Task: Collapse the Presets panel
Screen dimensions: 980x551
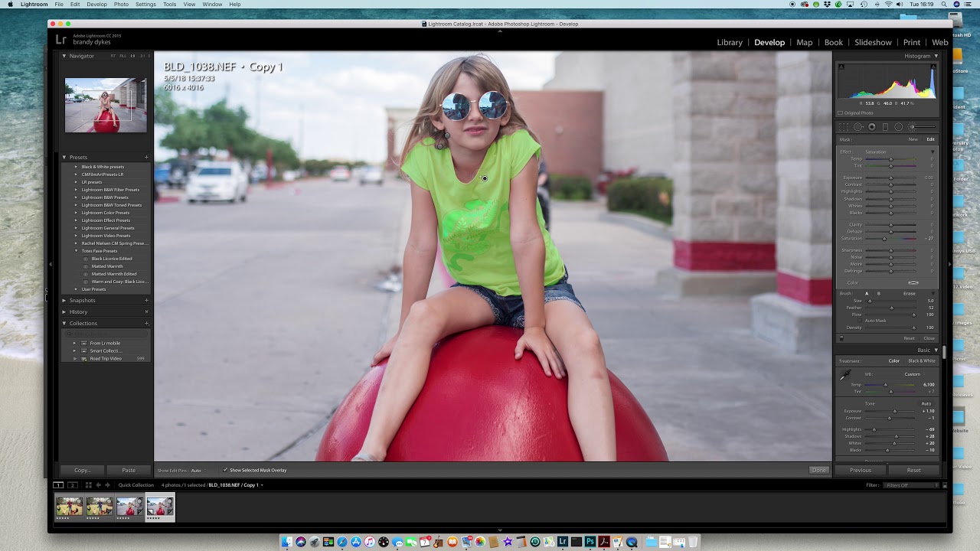Action: click(x=64, y=157)
